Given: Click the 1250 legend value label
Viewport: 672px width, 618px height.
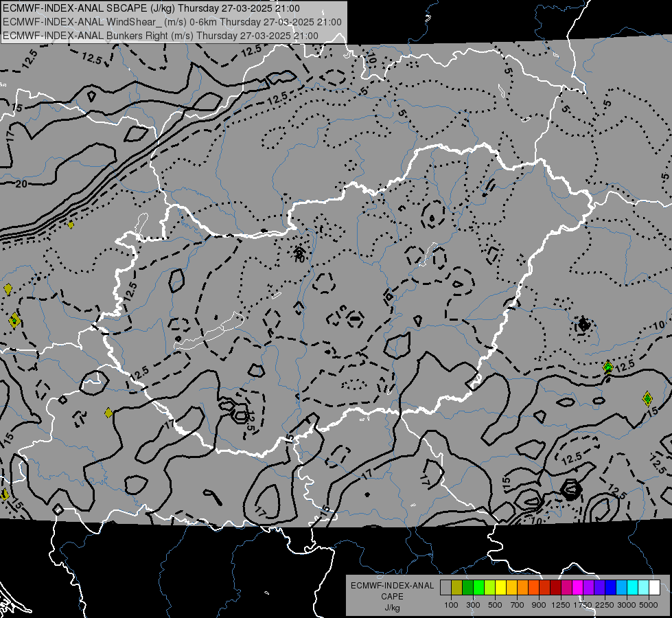Looking at the screenshot, I should (x=561, y=605).
